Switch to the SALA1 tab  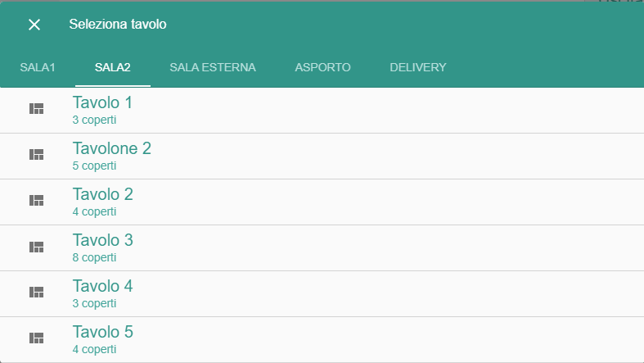[38, 67]
